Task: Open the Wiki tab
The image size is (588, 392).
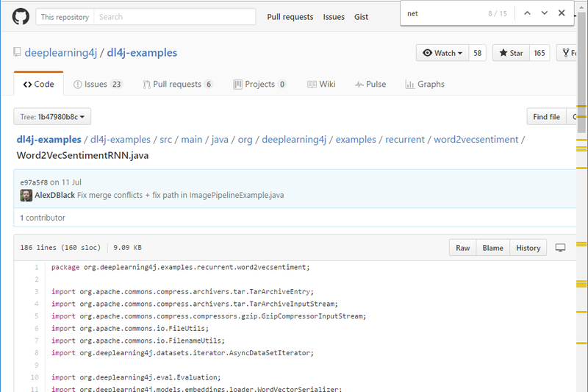Action: point(321,84)
